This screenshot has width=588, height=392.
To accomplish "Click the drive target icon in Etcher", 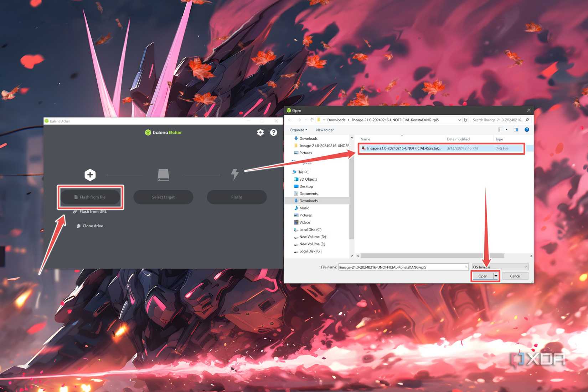I will pyautogui.click(x=163, y=175).
